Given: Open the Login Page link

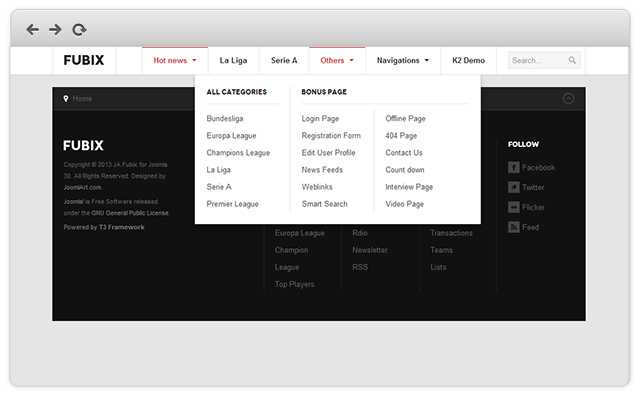Looking at the screenshot, I should pyautogui.click(x=320, y=118).
